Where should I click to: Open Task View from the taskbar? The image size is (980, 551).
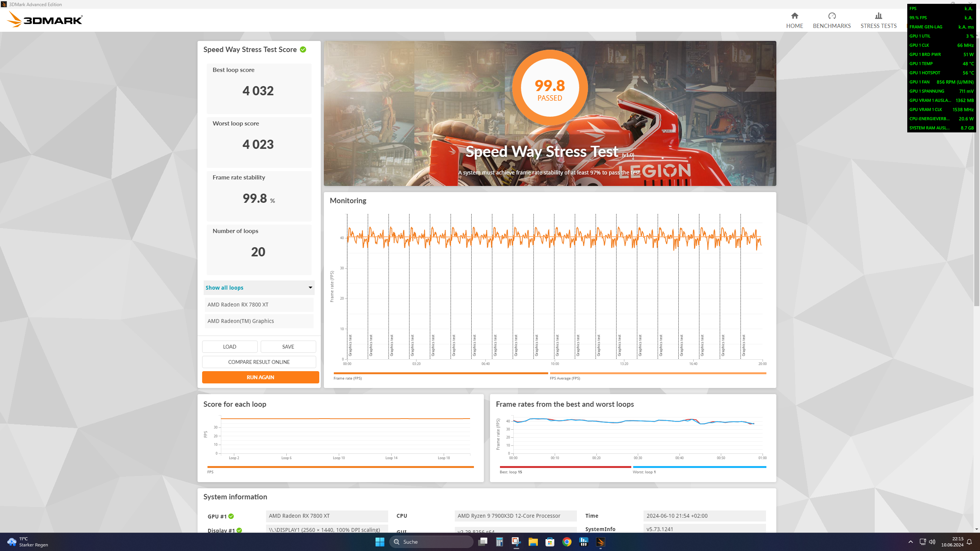(483, 542)
